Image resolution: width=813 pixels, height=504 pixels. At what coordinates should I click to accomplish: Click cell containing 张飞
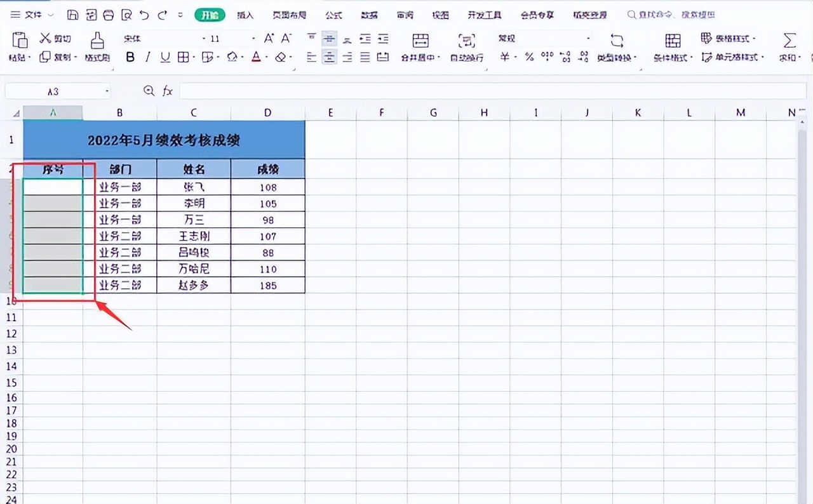[194, 187]
